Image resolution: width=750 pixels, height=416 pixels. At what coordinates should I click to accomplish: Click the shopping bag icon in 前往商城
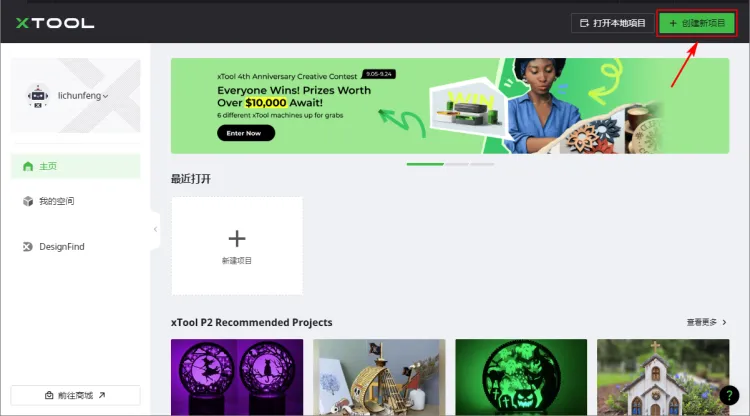(x=49, y=395)
